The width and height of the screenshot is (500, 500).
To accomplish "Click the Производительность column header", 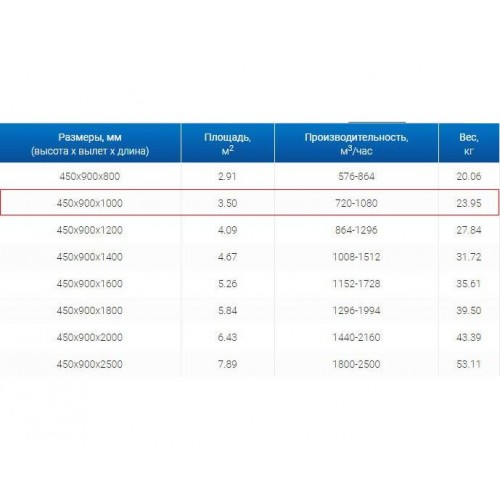I will [356, 143].
